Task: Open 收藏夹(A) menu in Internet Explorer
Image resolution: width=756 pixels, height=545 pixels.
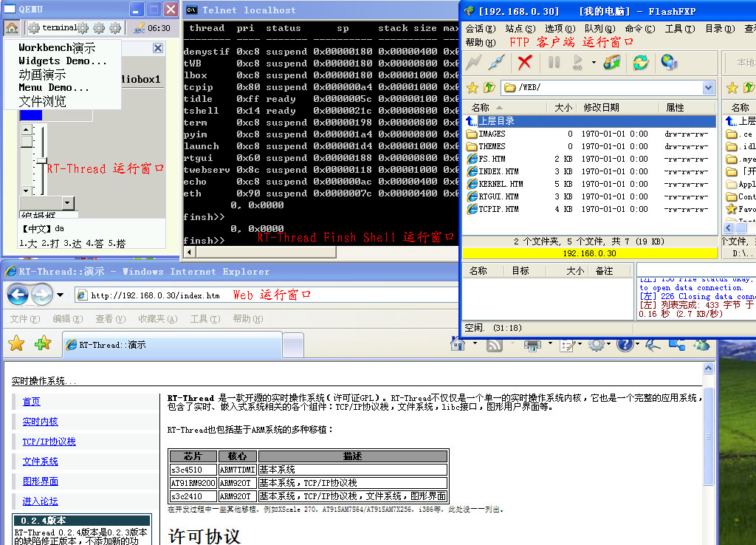Action: (157, 319)
